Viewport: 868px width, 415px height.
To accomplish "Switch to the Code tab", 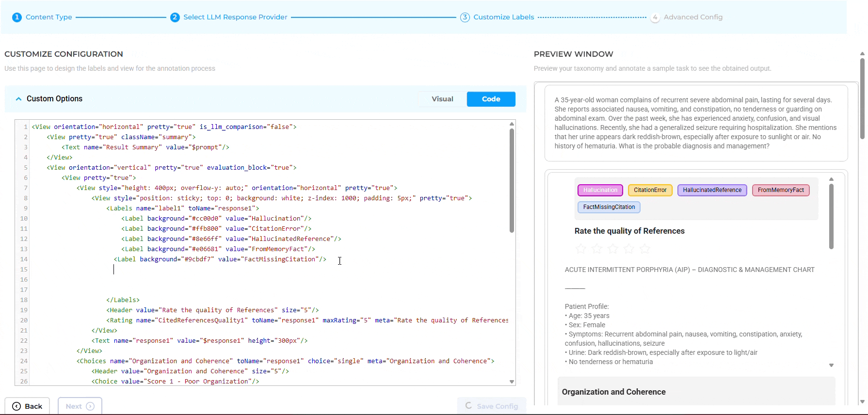I will click(491, 99).
